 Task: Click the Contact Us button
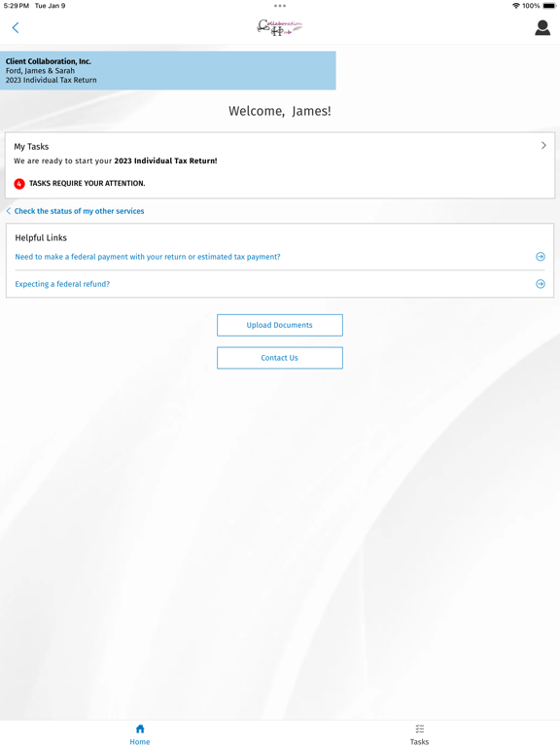(x=280, y=358)
